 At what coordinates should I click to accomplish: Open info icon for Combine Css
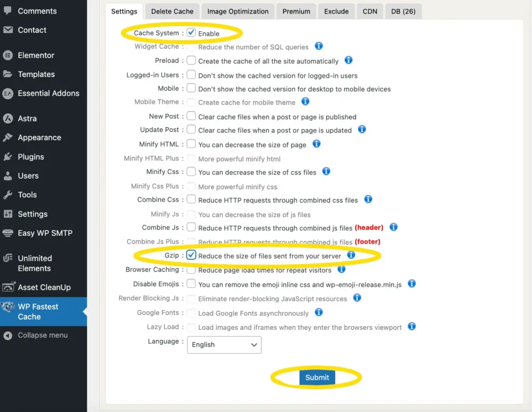[x=368, y=199]
